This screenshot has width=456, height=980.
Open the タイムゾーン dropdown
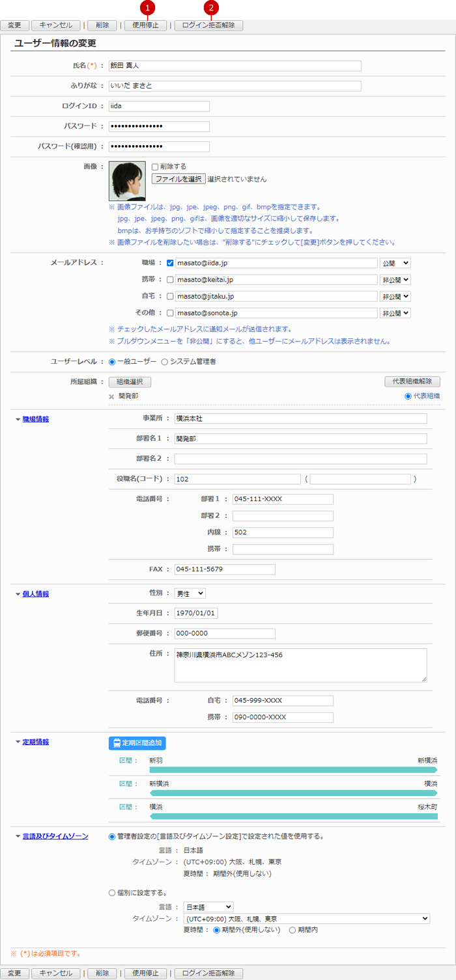307,918
